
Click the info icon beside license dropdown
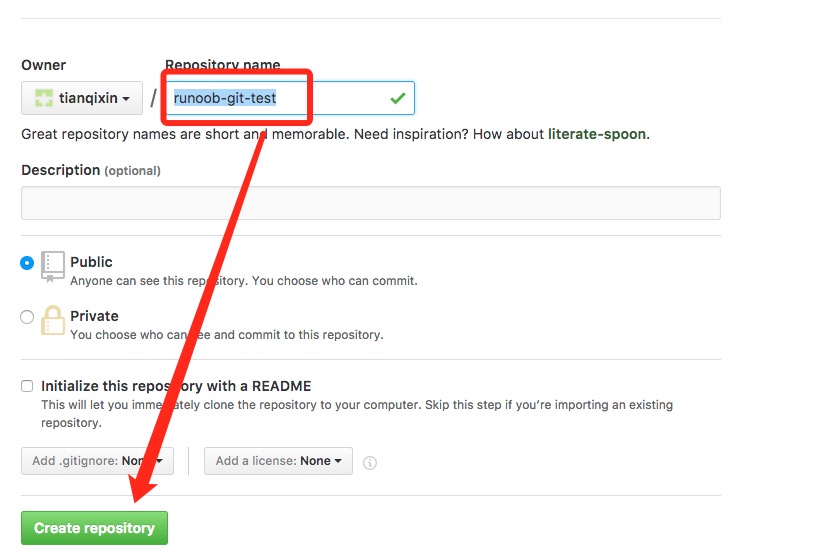[370, 462]
